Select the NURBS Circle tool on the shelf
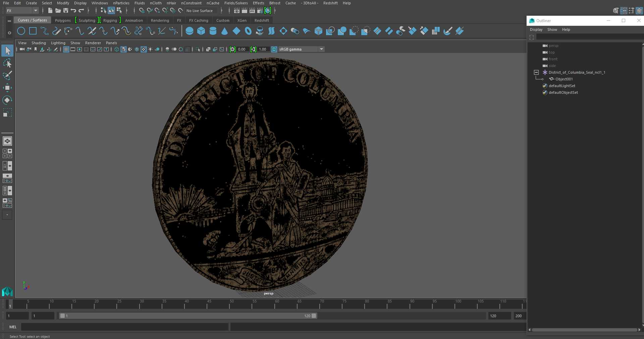This screenshot has width=644, height=339. pyautogui.click(x=21, y=31)
